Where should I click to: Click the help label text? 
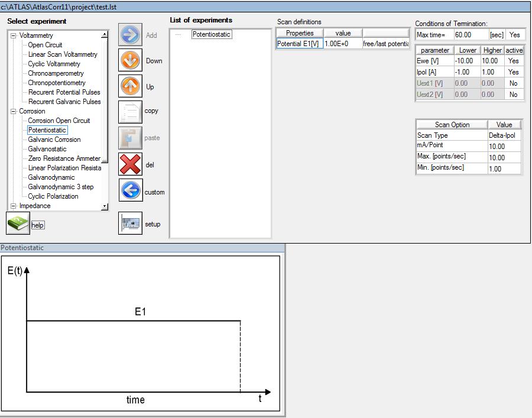(x=38, y=225)
